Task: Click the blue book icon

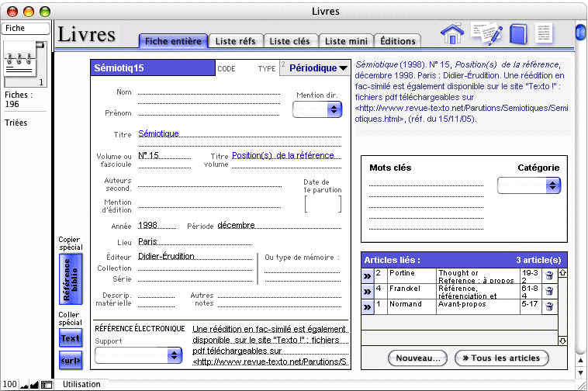Action: click(x=518, y=34)
